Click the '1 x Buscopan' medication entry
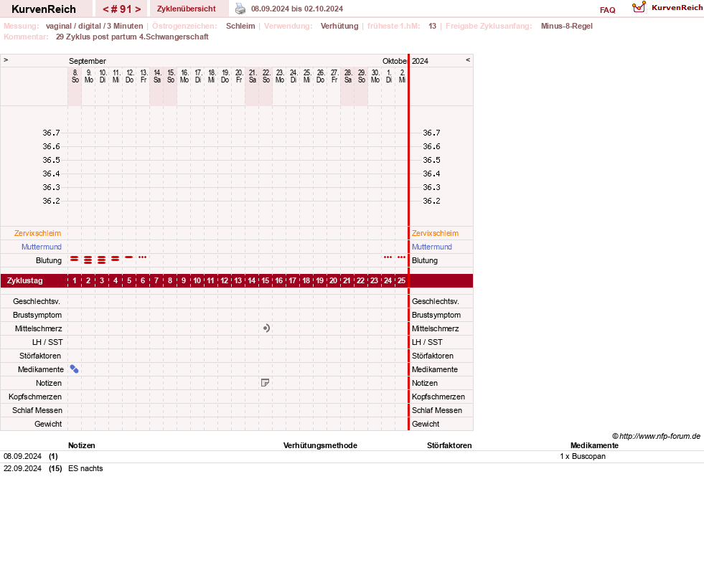This screenshot has height=588, width=704. tap(583, 456)
